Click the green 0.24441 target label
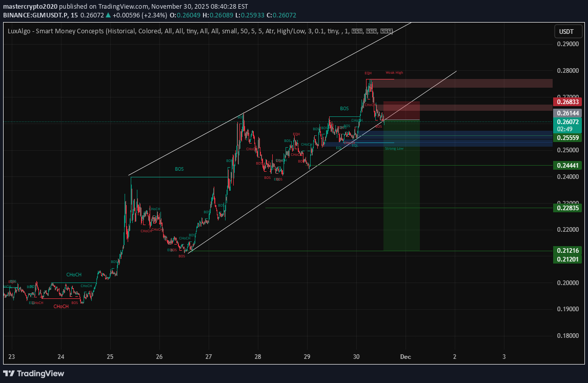Viewport: 588px width, 383px height. click(567, 165)
